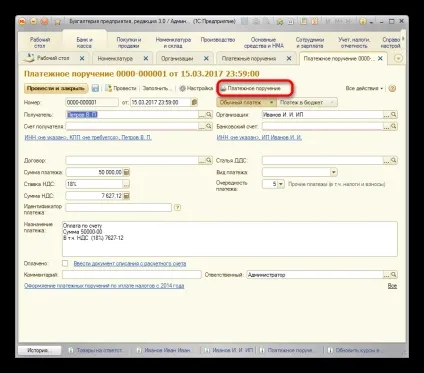Open the ellipsis selector for Ставка НДС
Image resolution: width=424 pixels, height=373 pixels.
point(126,184)
